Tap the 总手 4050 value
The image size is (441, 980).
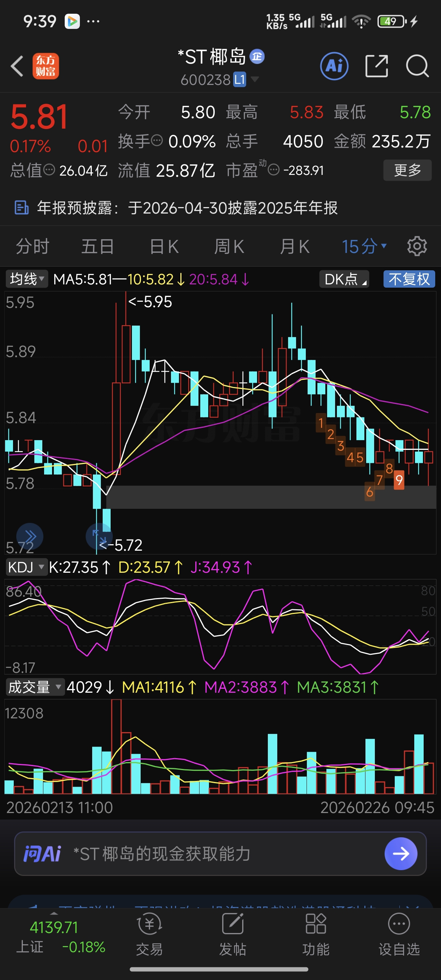[x=303, y=141]
